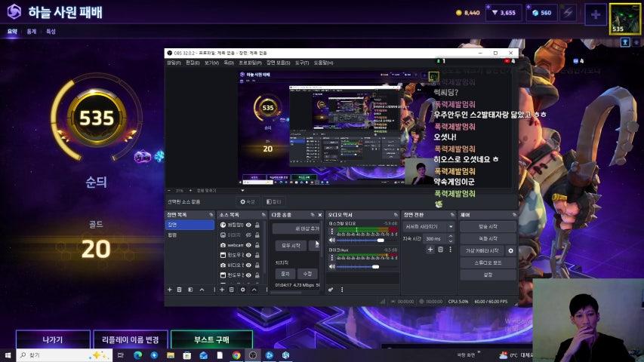Image resolution: width=644 pixels, height=362 pixels.
Task: Open source properties gear in sources toolbar
Action: pyautogui.click(x=243, y=290)
